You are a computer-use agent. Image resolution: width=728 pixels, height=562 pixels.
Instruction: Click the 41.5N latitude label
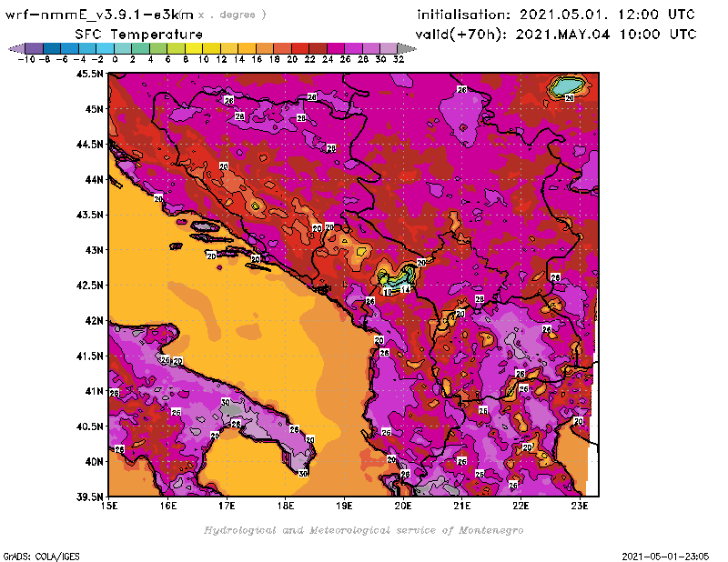tap(89, 356)
